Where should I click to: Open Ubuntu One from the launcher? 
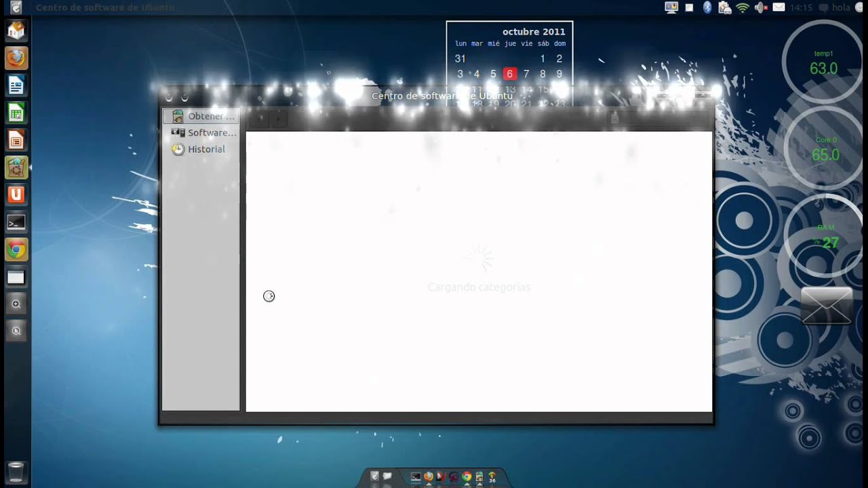coord(16,195)
